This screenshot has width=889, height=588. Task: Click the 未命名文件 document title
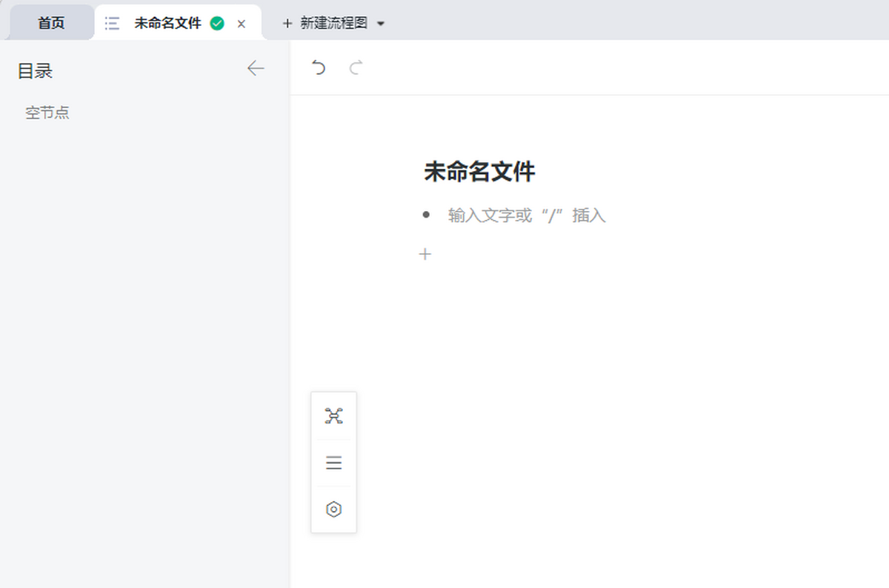point(479,172)
